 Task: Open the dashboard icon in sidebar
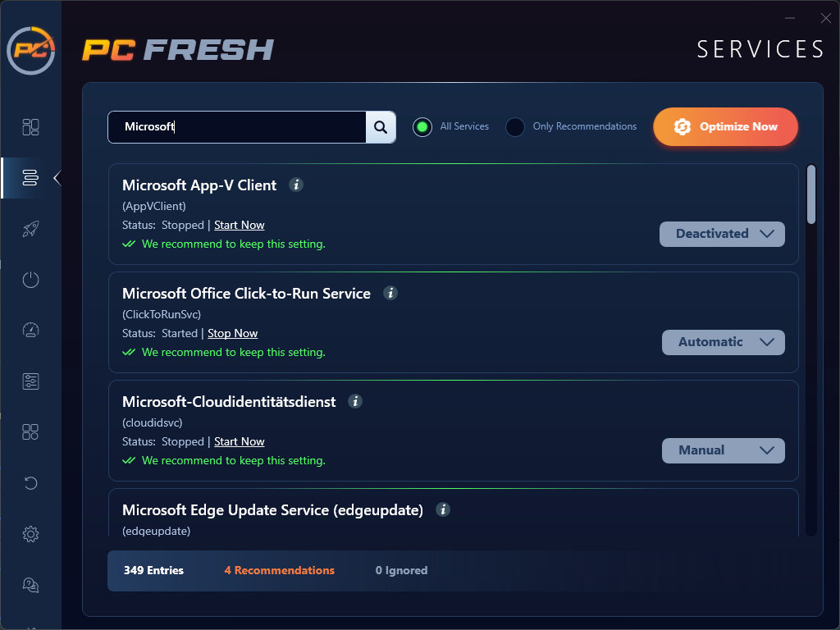coord(30,127)
